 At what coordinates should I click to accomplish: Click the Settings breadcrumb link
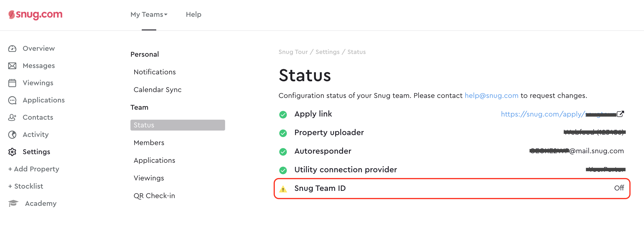[327, 52]
